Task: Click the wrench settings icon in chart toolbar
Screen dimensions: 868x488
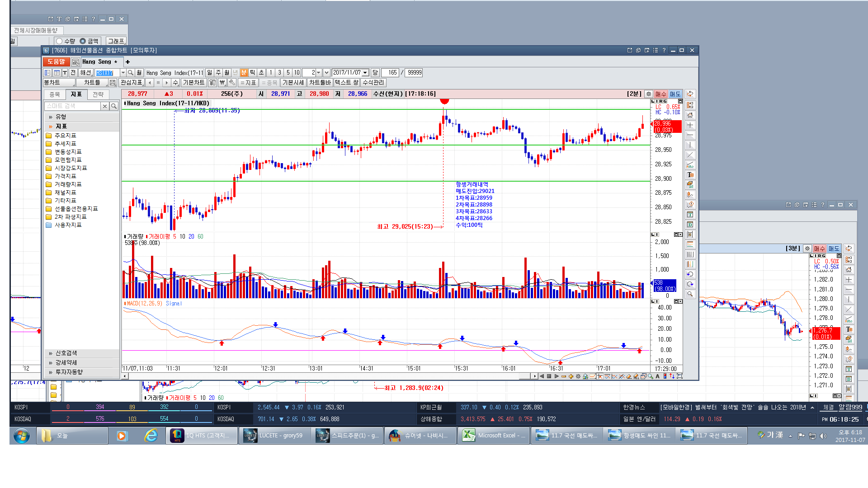Action: click(x=232, y=83)
